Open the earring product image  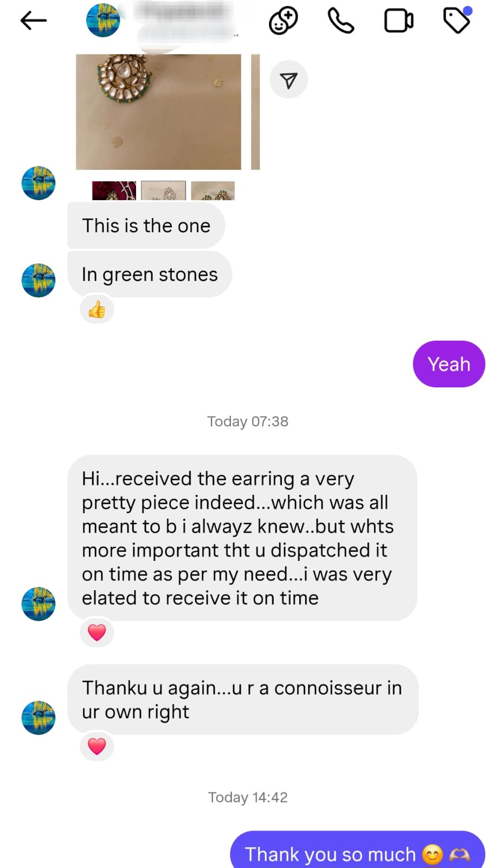click(158, 112)
